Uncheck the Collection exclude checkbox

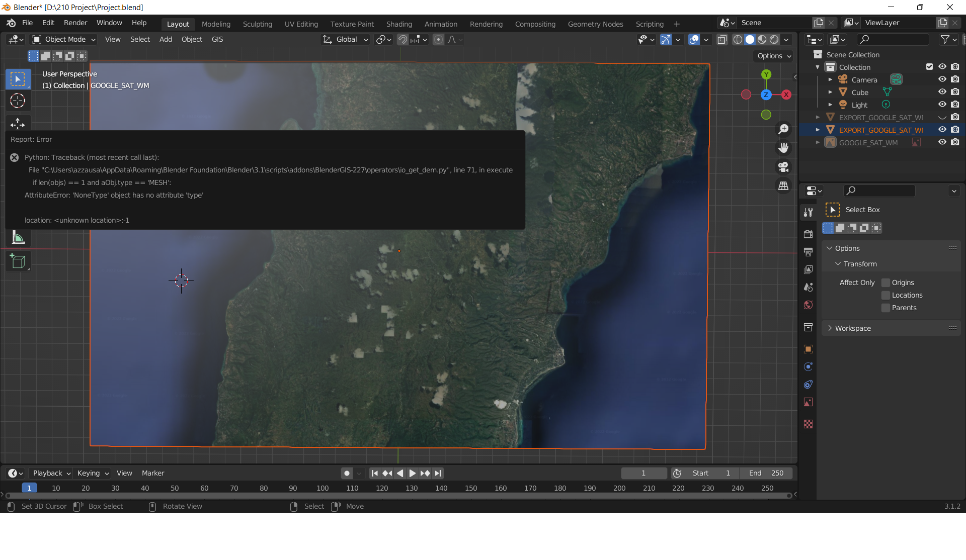(x=929, y=67)
